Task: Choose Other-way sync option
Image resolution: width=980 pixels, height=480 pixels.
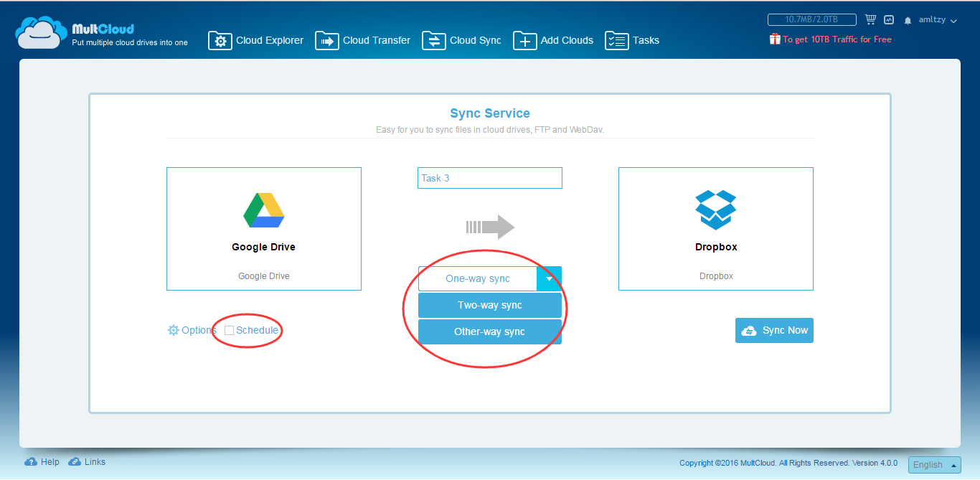Action: coord(490,331)
